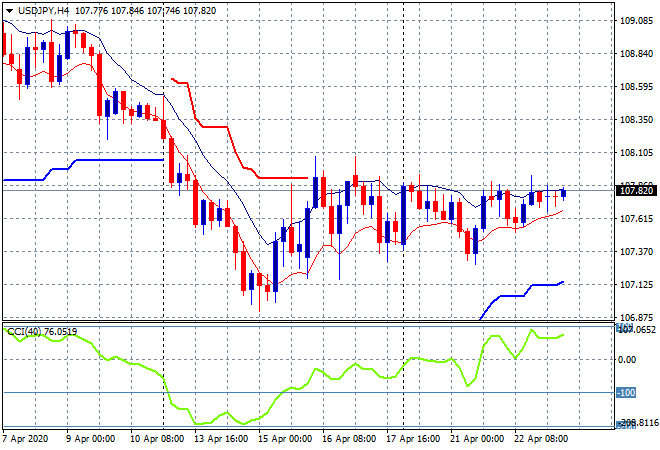Click the 21 Apr 00:00 time label
The image size is (660, 450).
(x=477, y=439)
